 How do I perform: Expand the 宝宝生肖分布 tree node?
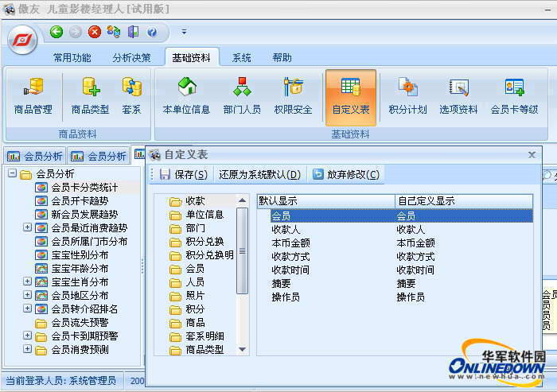click(27, 281)
